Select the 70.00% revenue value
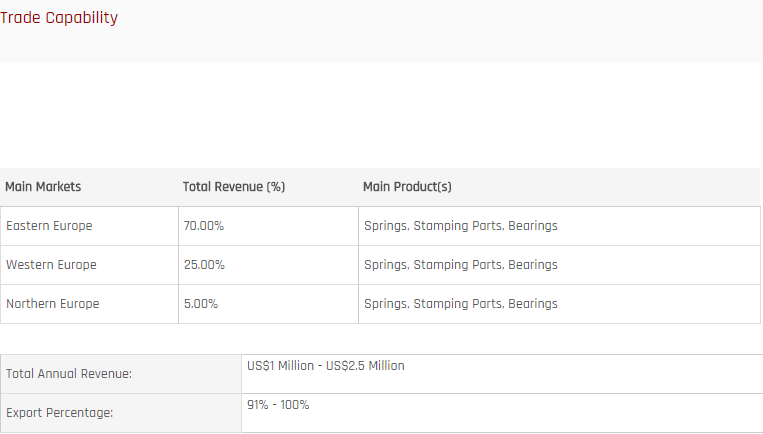 click(x=204, y=226)
